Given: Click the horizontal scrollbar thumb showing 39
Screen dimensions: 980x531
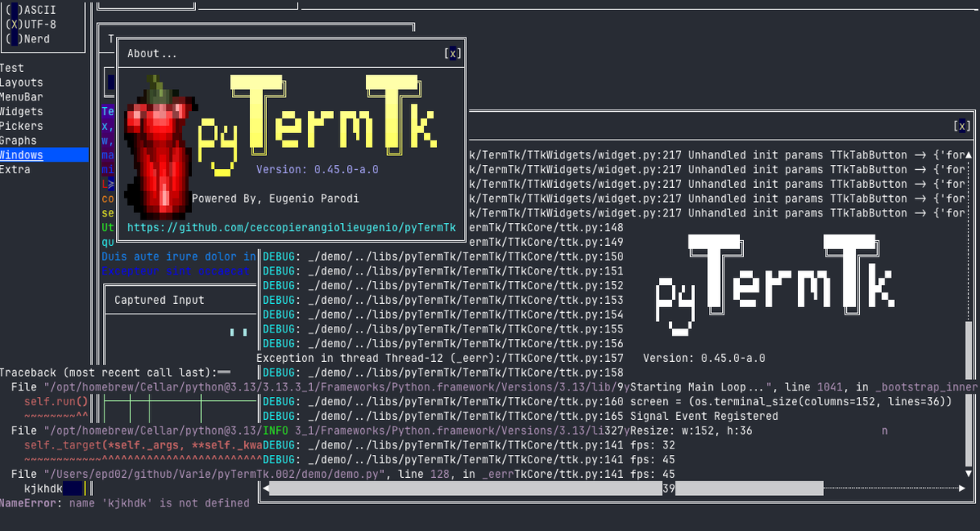Looking at the screenshot, I should pos(546,489).
